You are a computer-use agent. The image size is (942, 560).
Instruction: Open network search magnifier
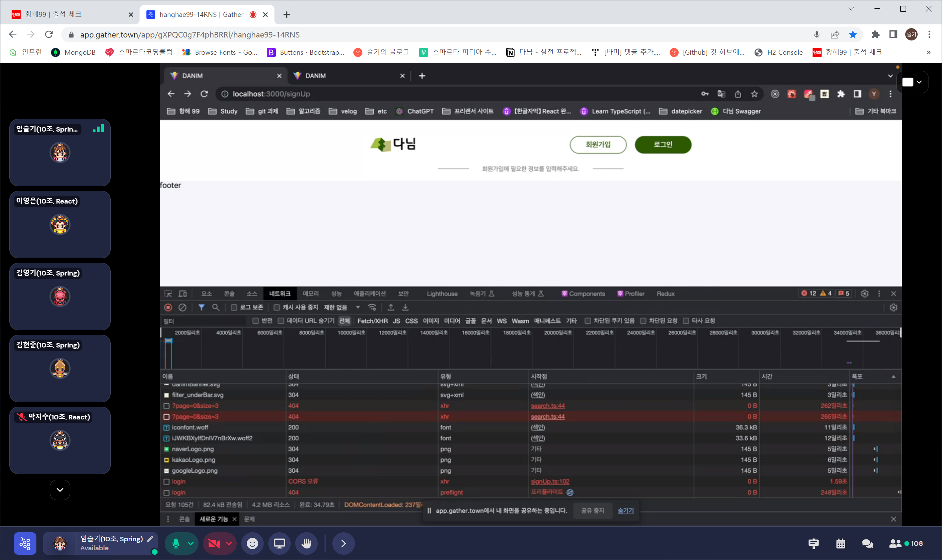[x=216, y=307]
